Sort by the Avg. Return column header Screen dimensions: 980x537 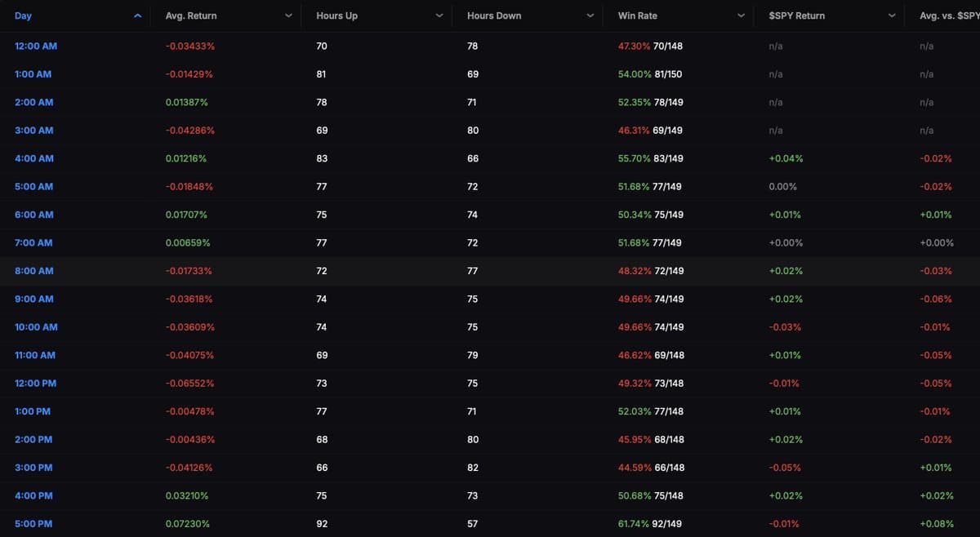[189, 15]
